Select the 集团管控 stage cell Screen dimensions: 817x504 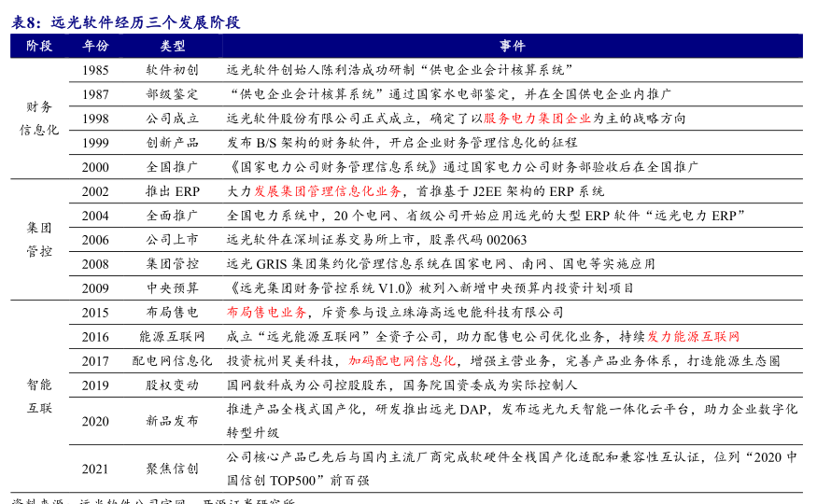(x=39, y=240)
